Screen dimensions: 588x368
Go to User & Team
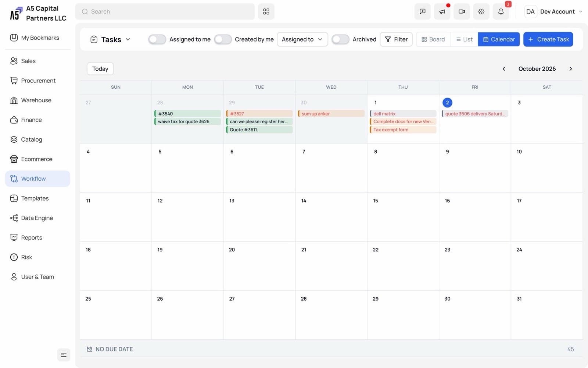pos(37,277)
